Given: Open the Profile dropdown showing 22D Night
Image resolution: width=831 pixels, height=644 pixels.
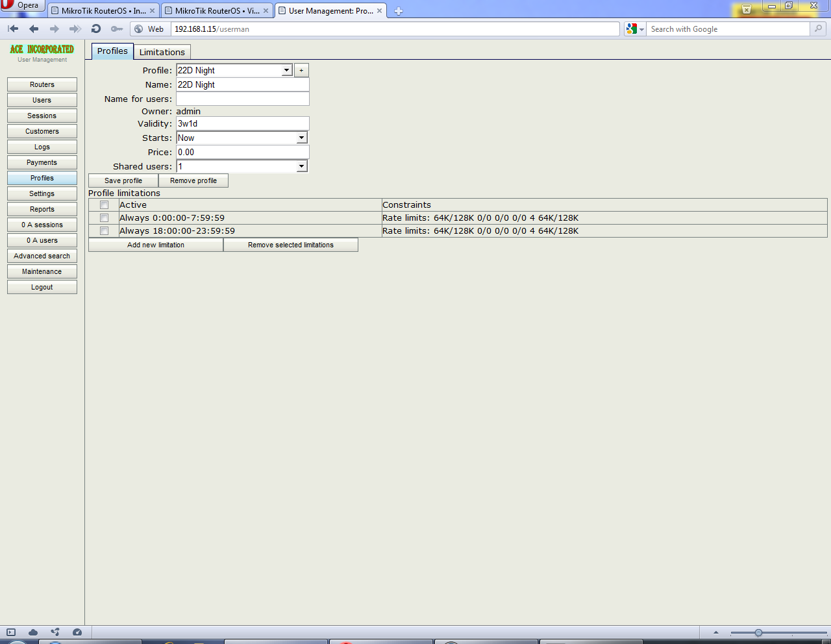Looking at the screenshot, I should [234, 70].
